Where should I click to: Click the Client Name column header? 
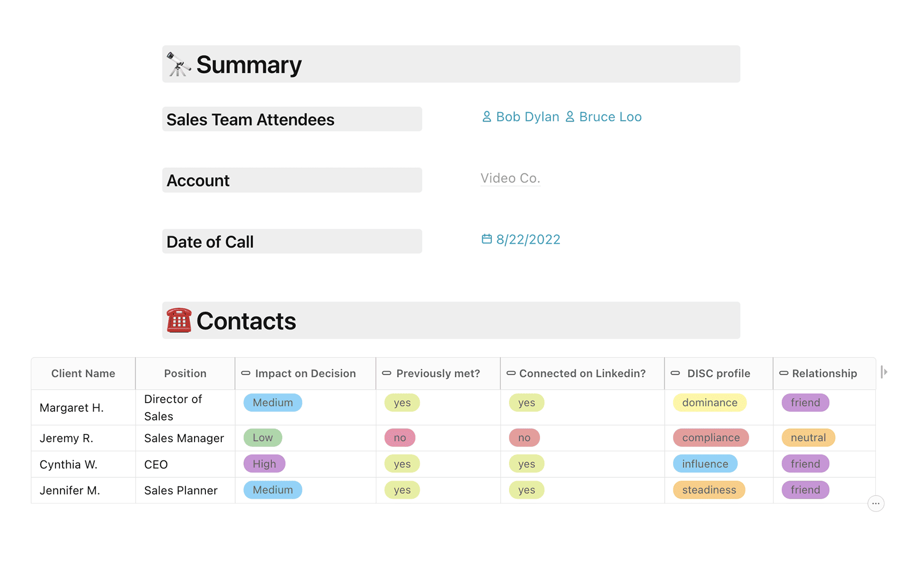[x=83, y=374]
